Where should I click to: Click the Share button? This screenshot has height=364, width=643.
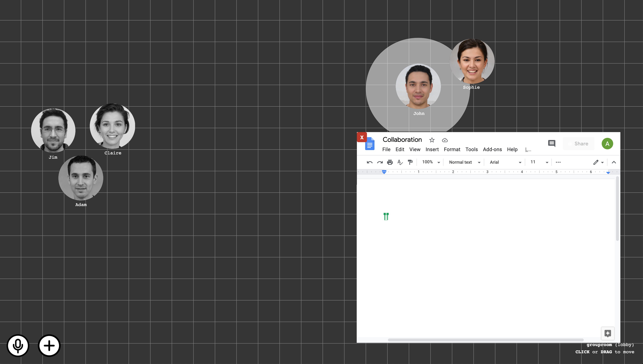(579, 144)
